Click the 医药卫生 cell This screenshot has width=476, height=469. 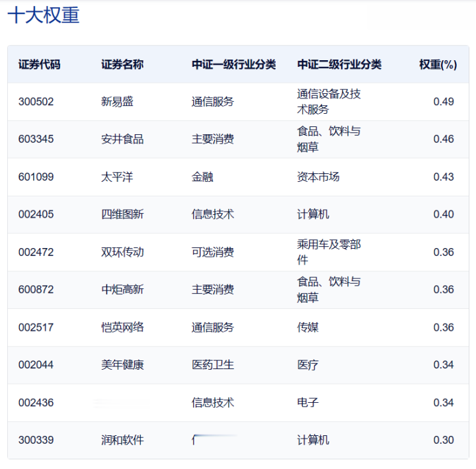(213, 364)
